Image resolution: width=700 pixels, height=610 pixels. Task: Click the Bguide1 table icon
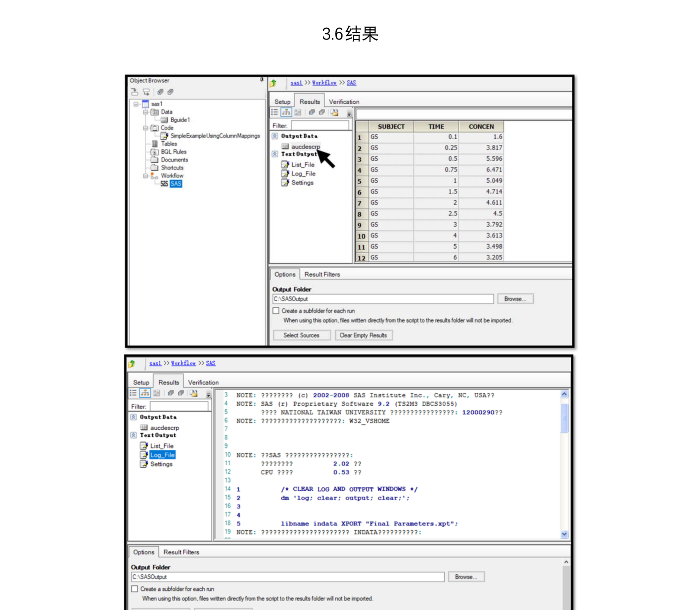pos(164,120)
